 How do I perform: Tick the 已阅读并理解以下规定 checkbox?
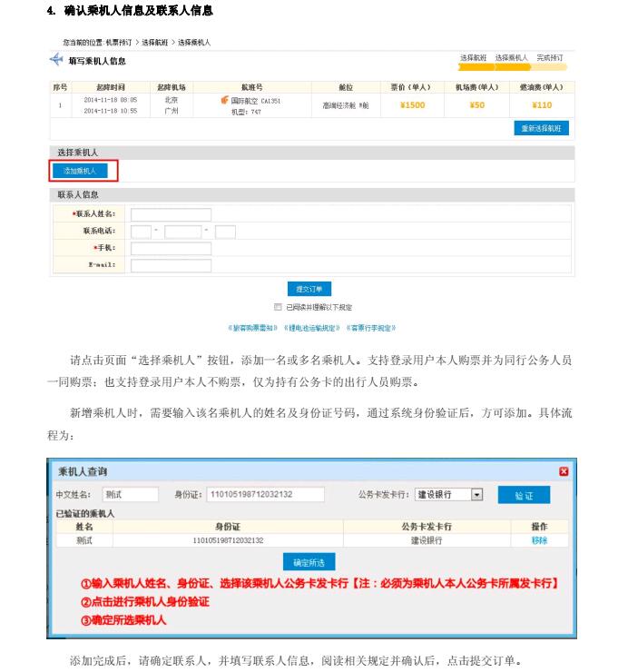[x=278, y=307]
